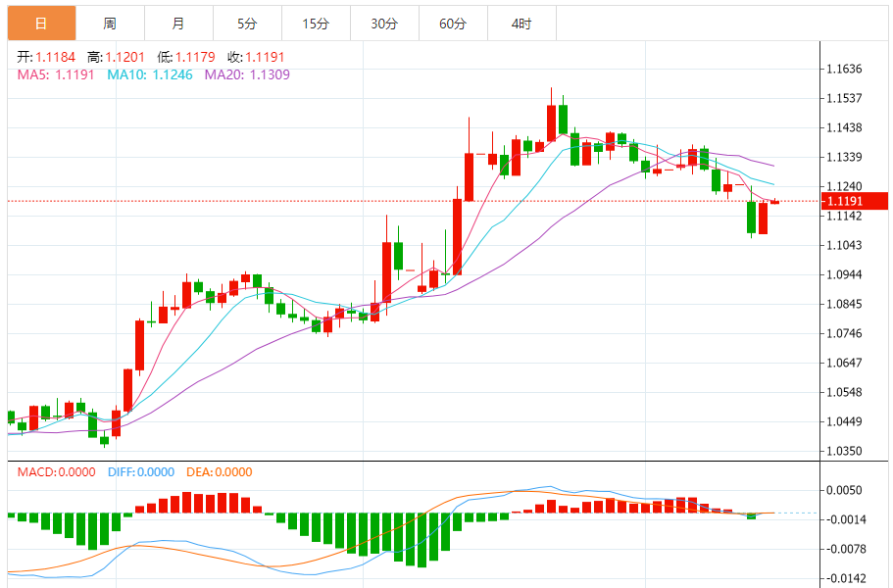Click the MA5: 1.1191 indicator label

click(56, 74)
